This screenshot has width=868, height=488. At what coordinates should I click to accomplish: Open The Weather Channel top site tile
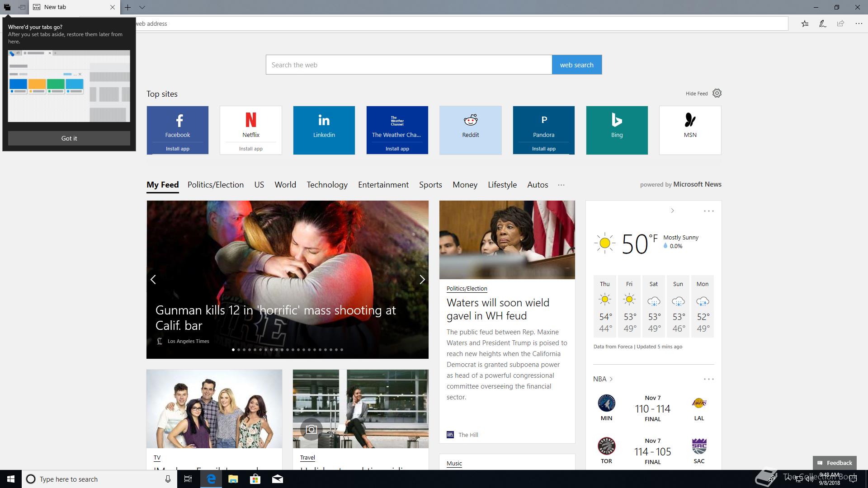[x=397, y=125]
